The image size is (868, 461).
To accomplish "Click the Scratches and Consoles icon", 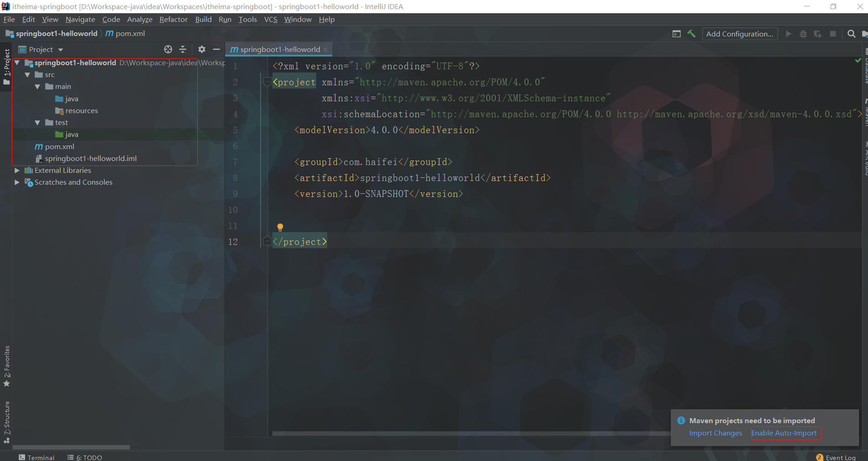I will click(28, 182).
